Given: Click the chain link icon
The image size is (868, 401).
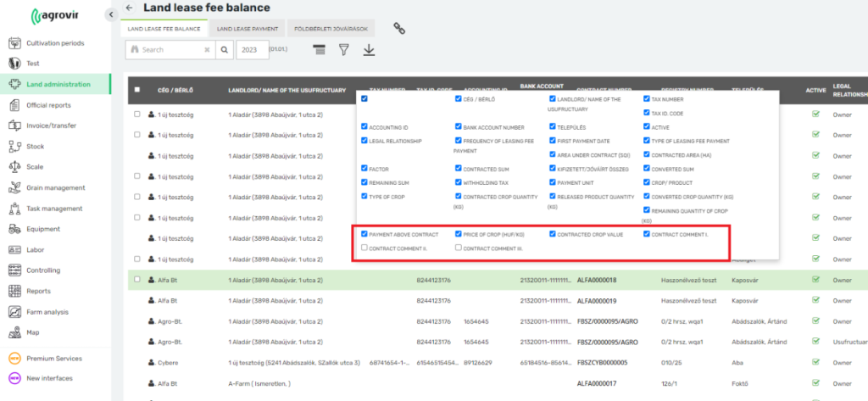Looking at the screenshot, I should point(400,28).
